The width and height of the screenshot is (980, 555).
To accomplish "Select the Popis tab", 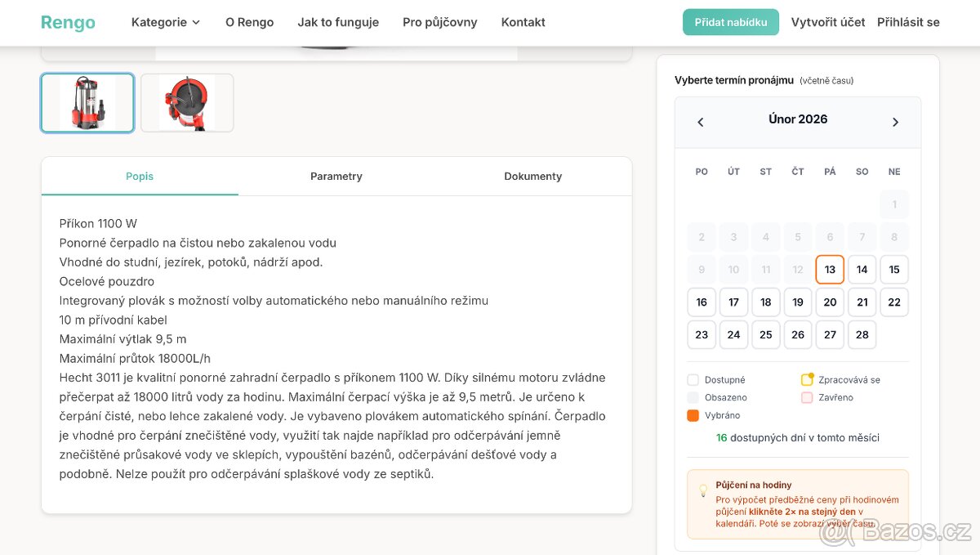I will coord(140,177).
